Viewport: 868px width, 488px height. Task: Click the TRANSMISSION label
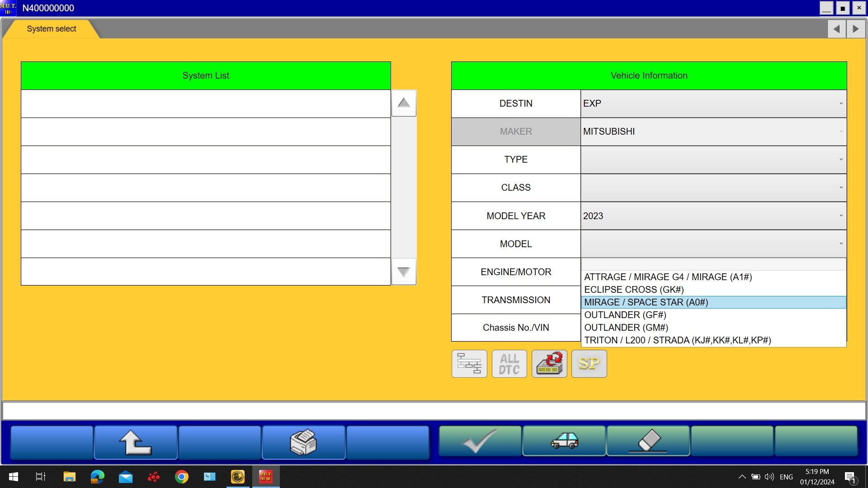coord(516,300)
